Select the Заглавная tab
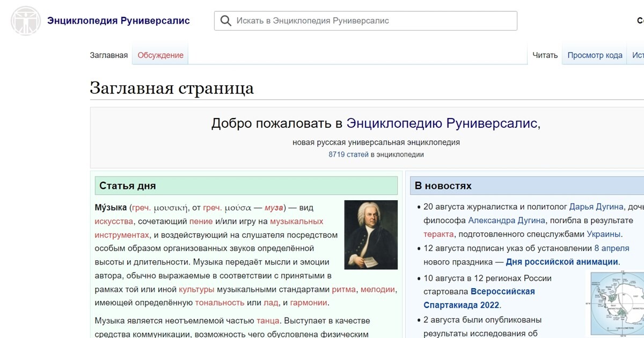 (109, 55)
